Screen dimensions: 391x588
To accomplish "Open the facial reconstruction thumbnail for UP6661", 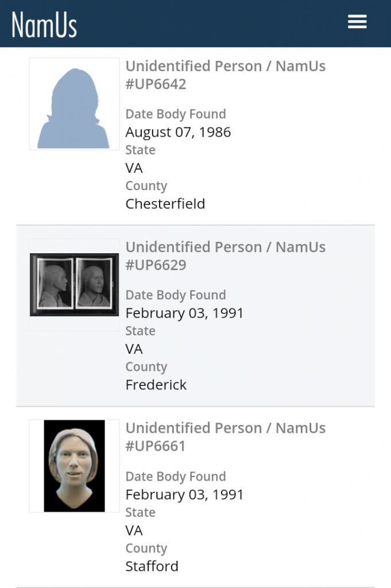I will pyautogui.click(x=74, y=466).
